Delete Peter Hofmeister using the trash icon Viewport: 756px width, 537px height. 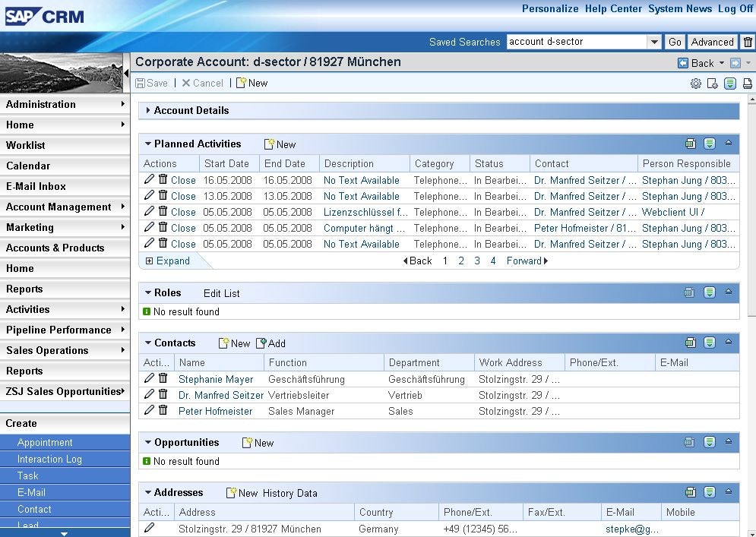click(163, 409)
